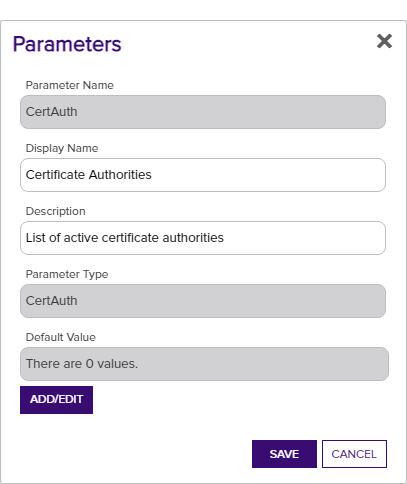Click the Parameters dialog title
This screenshot has width=407, height=484.
[x=67, y=44]
